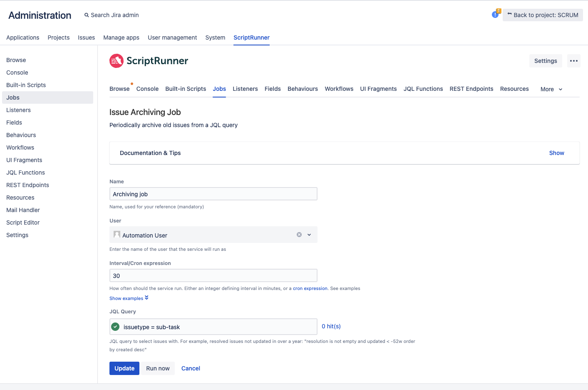Viewport: 588px width, 390px height.
Task: Open User management tab
Action: (172, 37)
